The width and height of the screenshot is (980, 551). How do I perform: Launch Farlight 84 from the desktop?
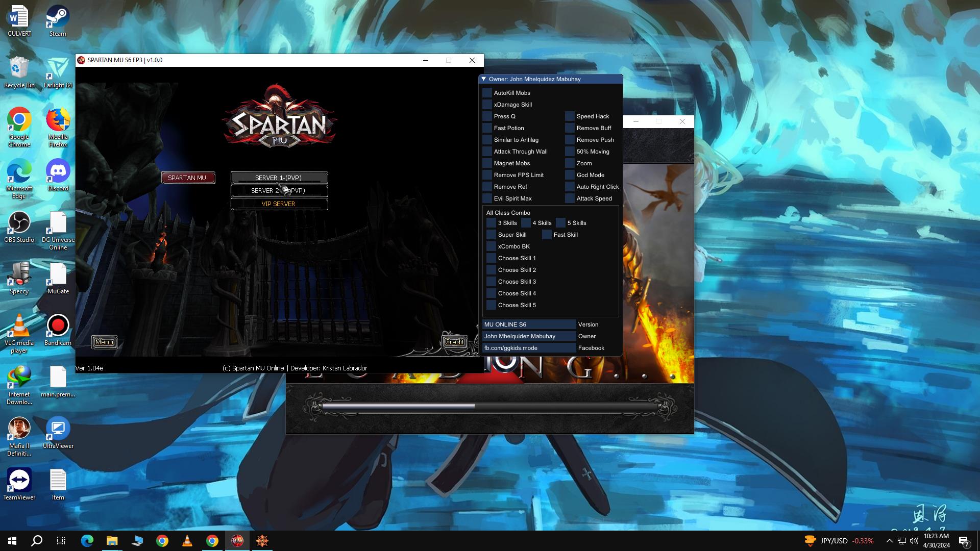[58, 72]
